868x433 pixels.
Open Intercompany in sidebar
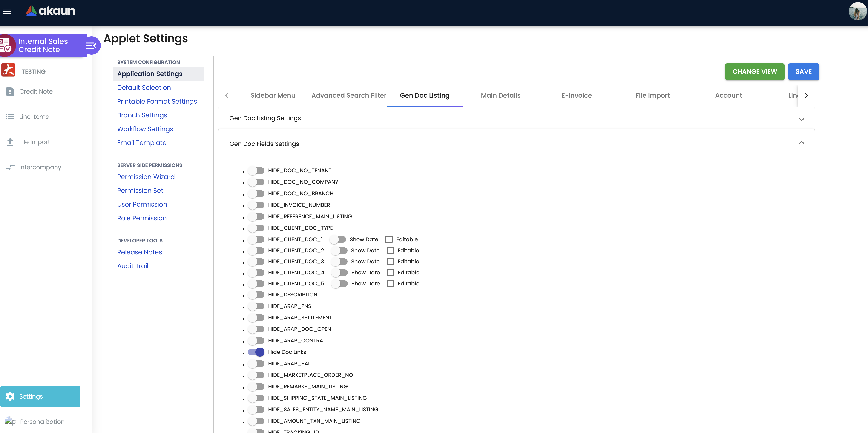tap(40, 167)
